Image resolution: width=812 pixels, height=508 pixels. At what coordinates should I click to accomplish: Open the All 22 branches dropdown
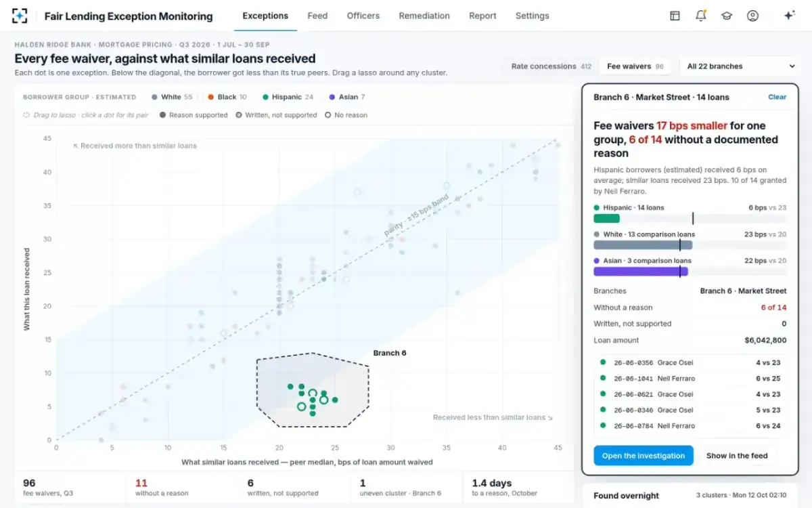point(740,66)
